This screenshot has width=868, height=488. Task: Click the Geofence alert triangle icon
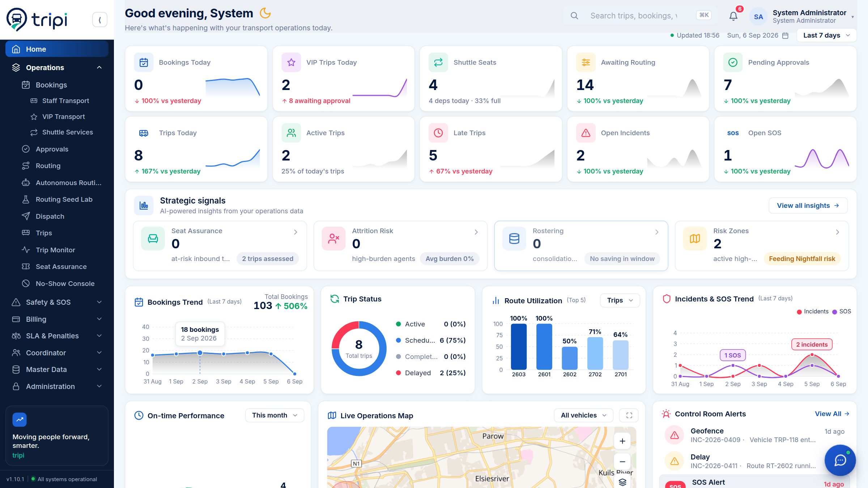[675, 435]
